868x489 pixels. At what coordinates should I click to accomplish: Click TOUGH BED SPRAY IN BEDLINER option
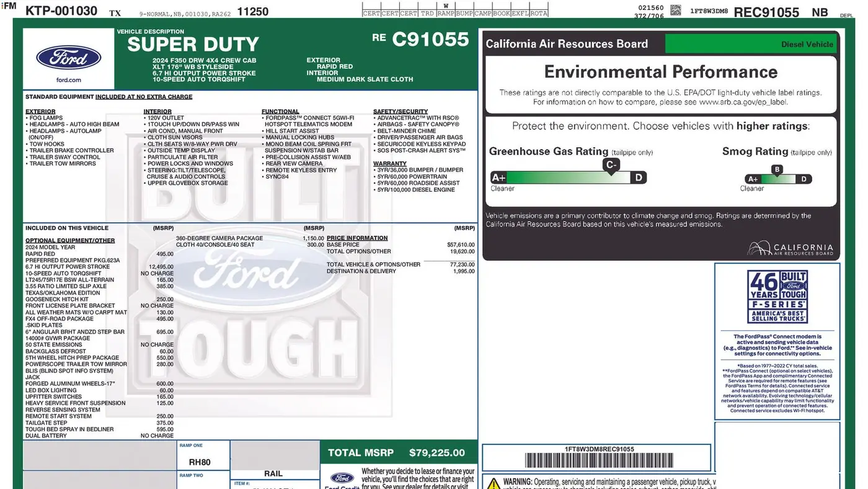click(x=69, y=429)
